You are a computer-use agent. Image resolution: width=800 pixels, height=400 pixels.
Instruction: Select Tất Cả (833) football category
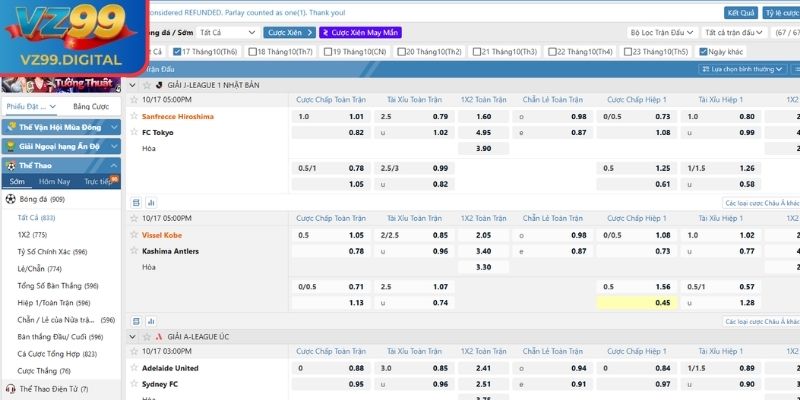36,217
